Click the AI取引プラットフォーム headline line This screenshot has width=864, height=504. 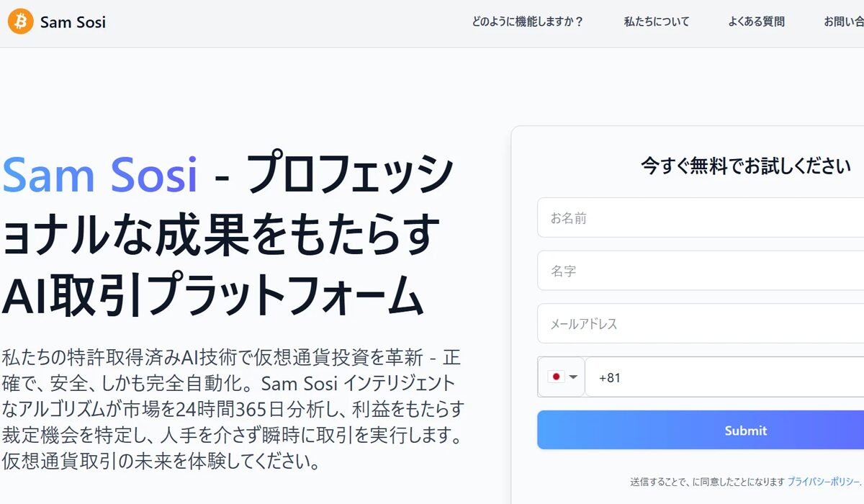[x=212, y=295]
